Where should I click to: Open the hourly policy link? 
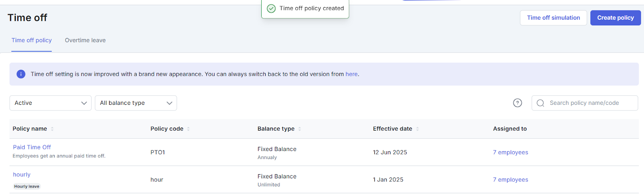[x=22, y=174]
